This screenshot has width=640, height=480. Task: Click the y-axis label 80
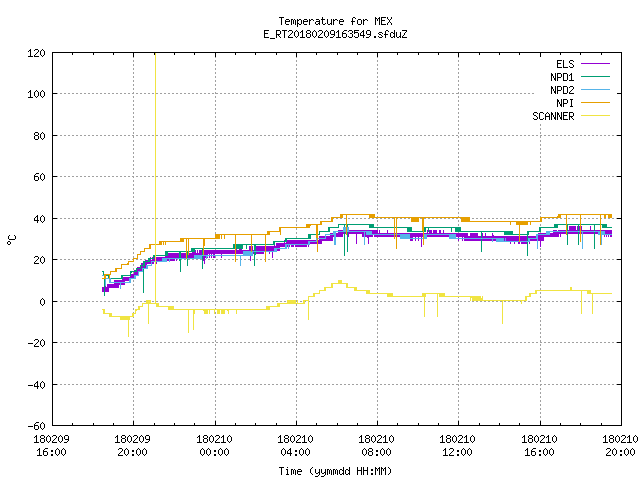pos(39,136)
